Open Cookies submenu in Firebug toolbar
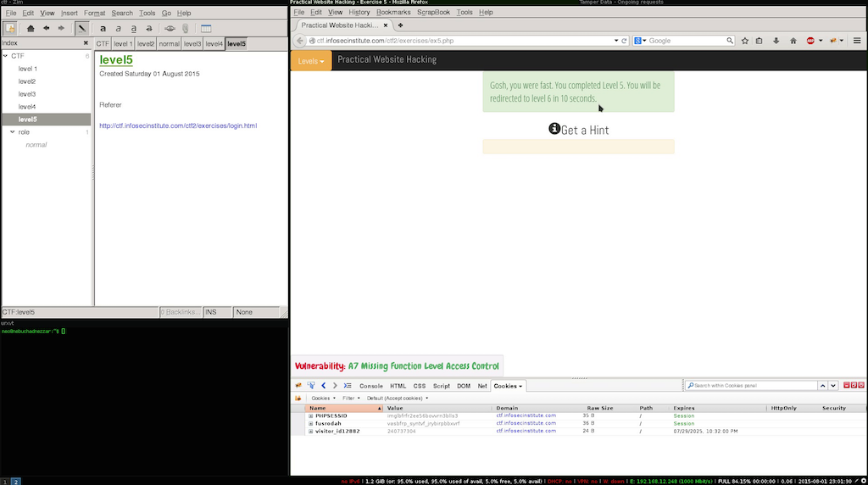Screen dimensions: 868x485 [x=323, y=398]
